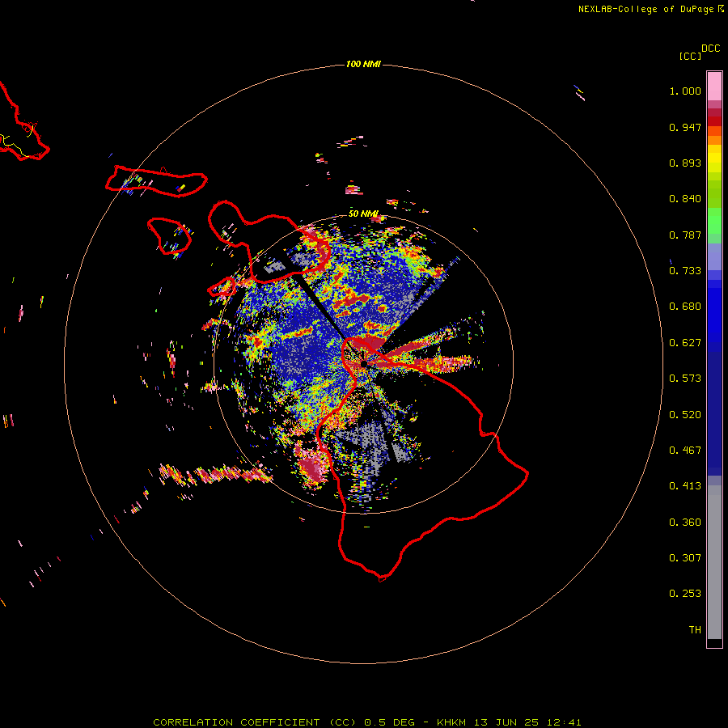Click the 0.467 color scale label

click(685, 451)
